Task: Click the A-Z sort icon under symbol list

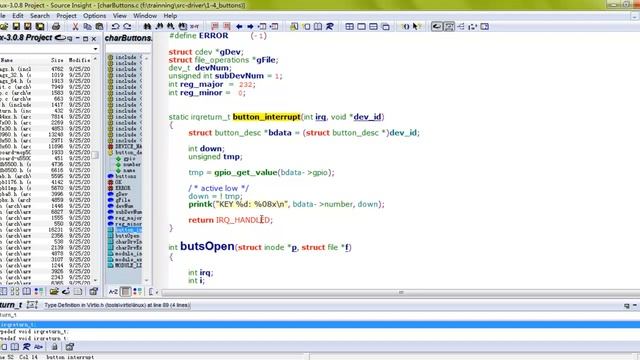Action: [113, 291]
